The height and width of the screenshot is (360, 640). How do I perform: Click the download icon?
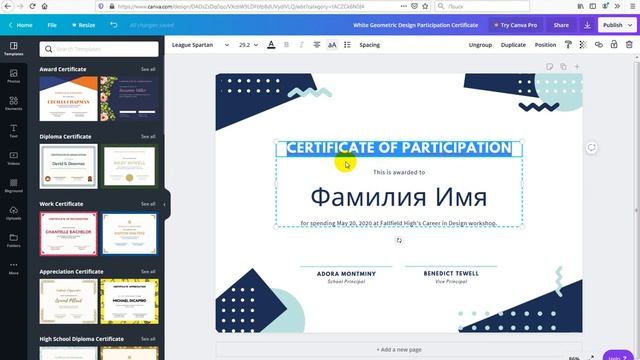pos(587,25)
